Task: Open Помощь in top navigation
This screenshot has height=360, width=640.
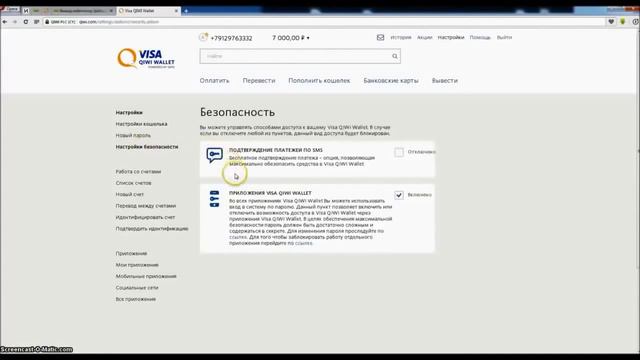Action: [x=480, y=37]
